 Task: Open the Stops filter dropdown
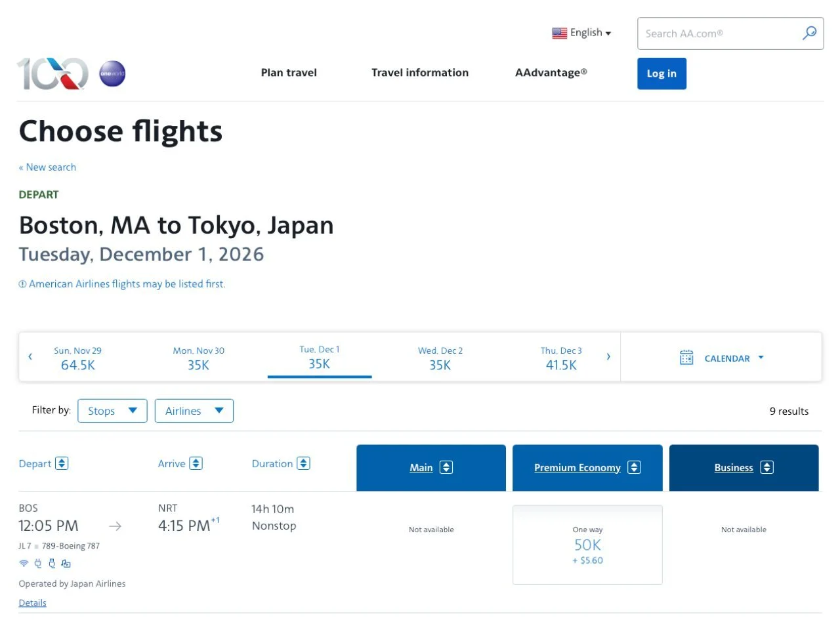click(112, 411)
